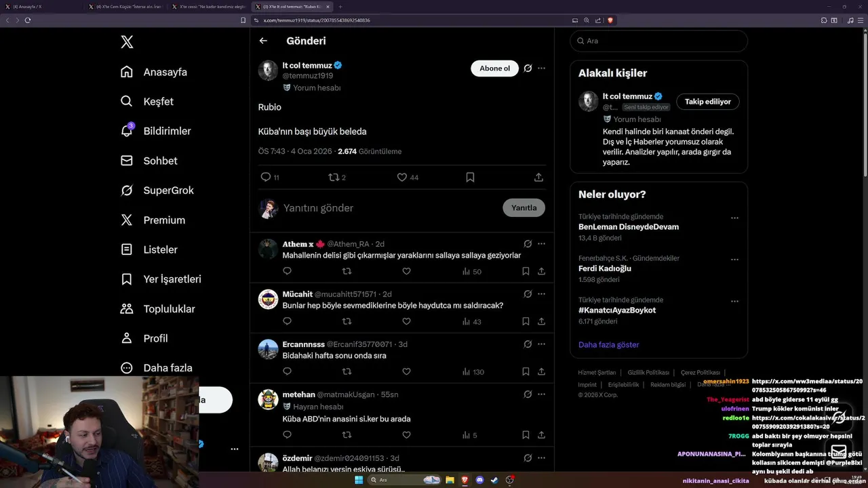Bookmark Mücahit's comment
This screenshot has height=488, width=868.
526,321
